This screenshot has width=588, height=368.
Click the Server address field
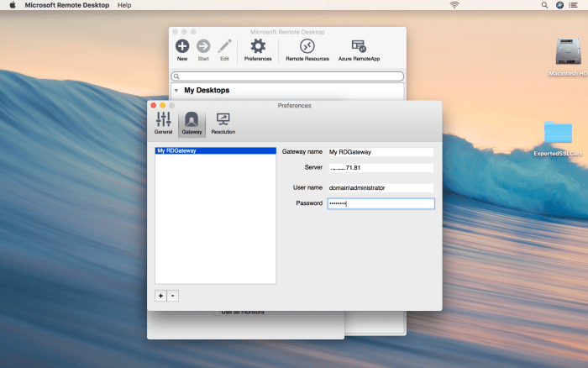pos(381,168)
